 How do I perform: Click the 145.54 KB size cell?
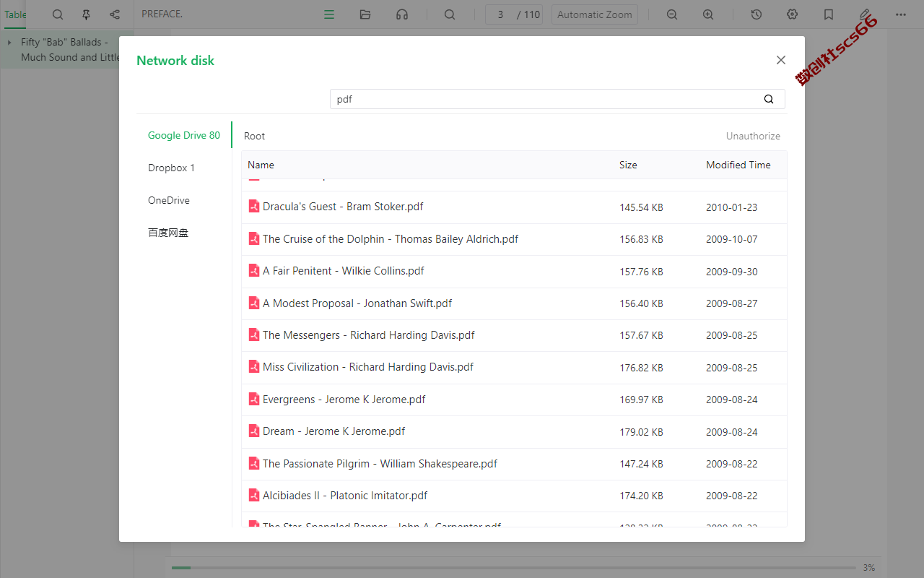tap(641, 207)
